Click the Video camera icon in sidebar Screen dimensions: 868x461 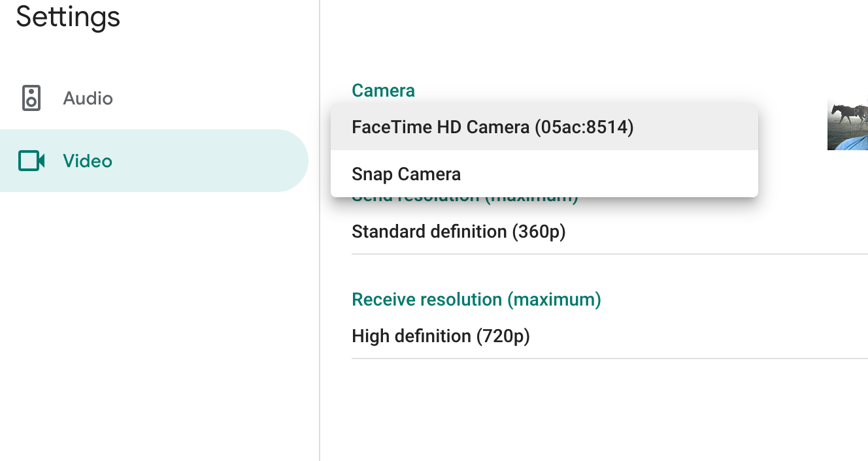pos(31,161)
